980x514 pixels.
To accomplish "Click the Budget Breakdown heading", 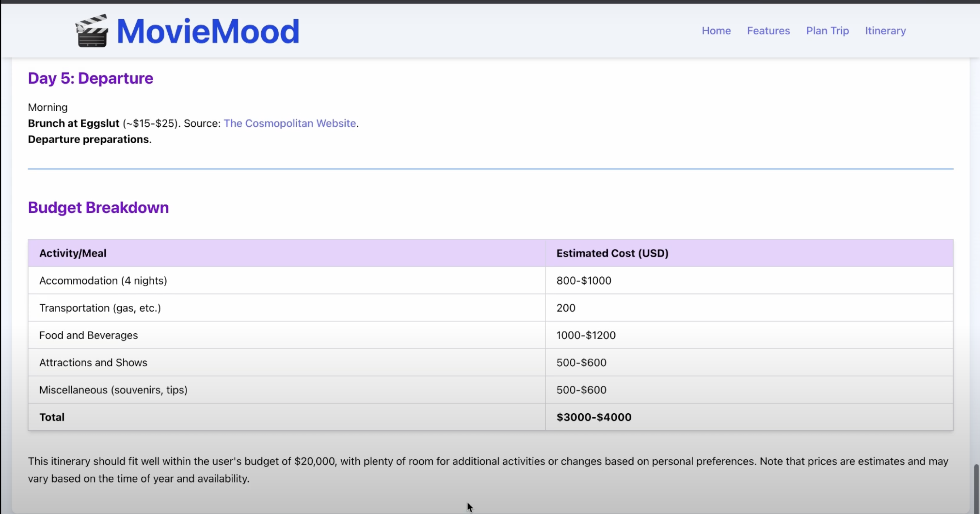I will (x=98, y=207).
